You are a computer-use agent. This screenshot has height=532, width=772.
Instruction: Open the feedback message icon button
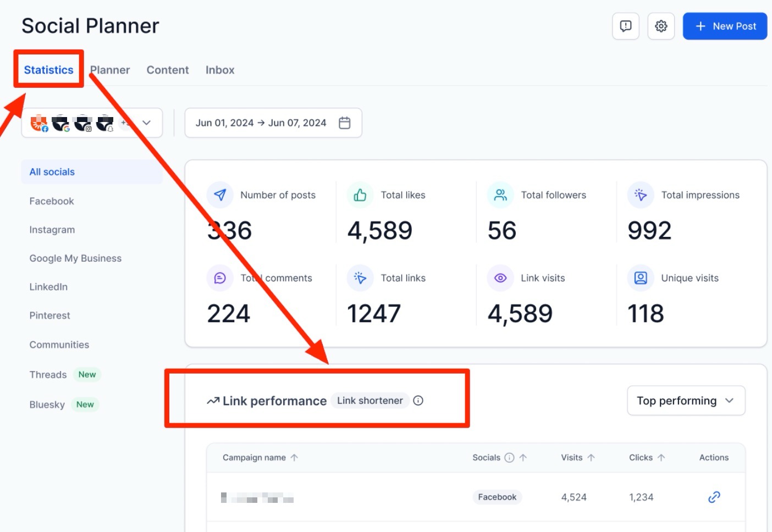(626, 26)
